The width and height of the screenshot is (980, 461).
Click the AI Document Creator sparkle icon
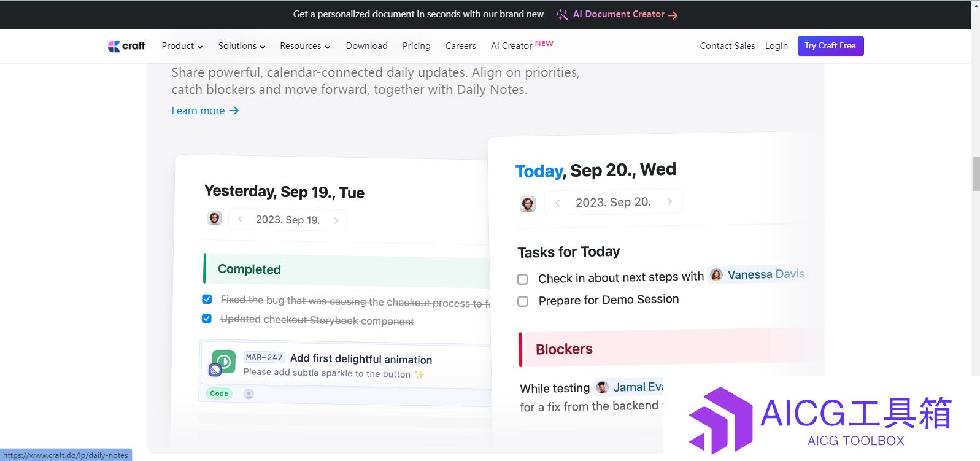pos(561,15)
